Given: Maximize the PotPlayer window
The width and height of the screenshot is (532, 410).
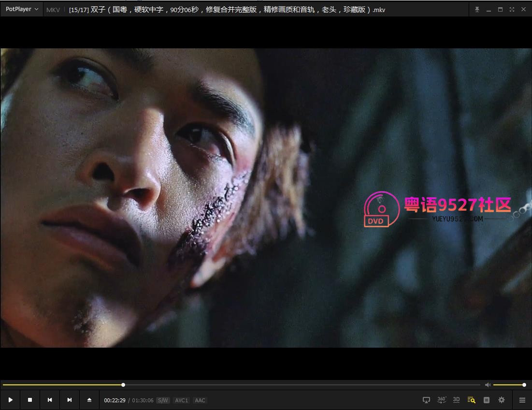Looking at the screenshot, I should (x=500, y=10).
